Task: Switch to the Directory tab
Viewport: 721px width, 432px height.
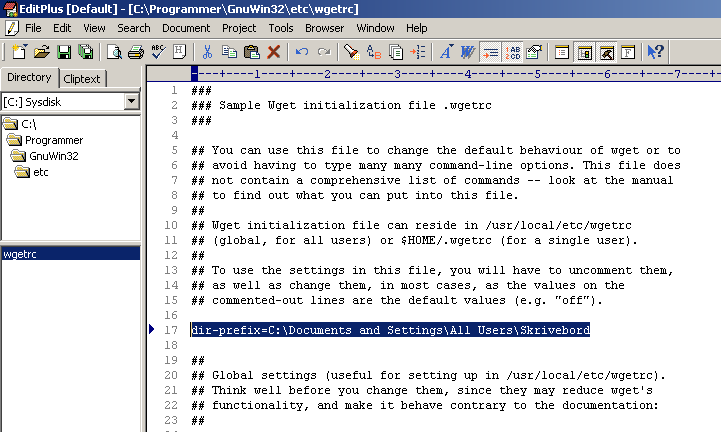Action: [x=29, y=77]
